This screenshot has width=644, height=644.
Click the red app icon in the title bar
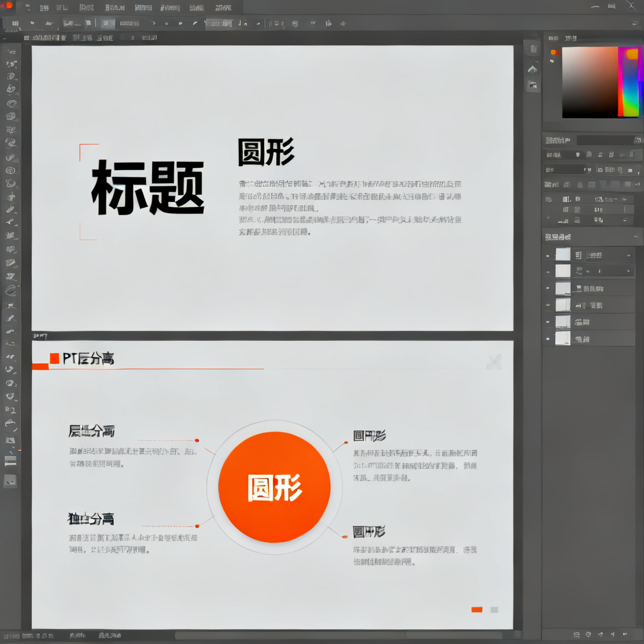pyautogui.click(x=9, y=5)
